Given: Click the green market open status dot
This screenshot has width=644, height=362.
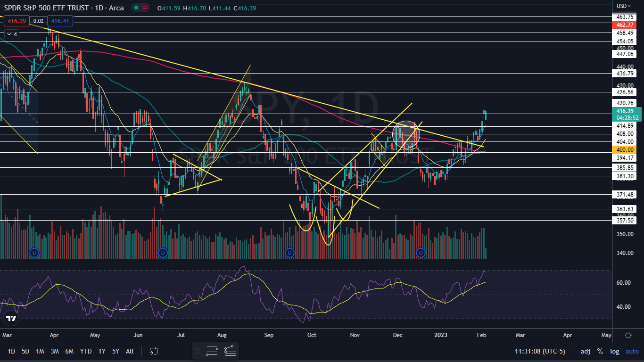Looking at the screenshot, I should click(136, 8).
